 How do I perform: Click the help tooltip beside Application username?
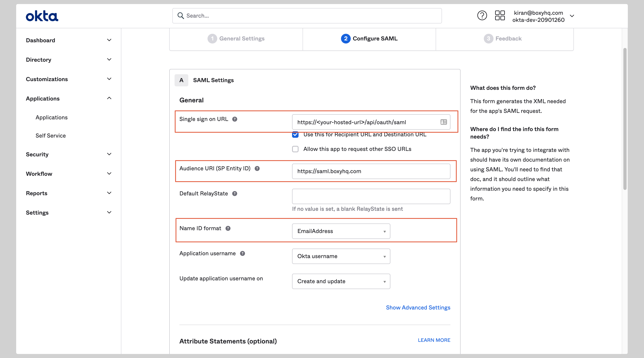(242, 253)
